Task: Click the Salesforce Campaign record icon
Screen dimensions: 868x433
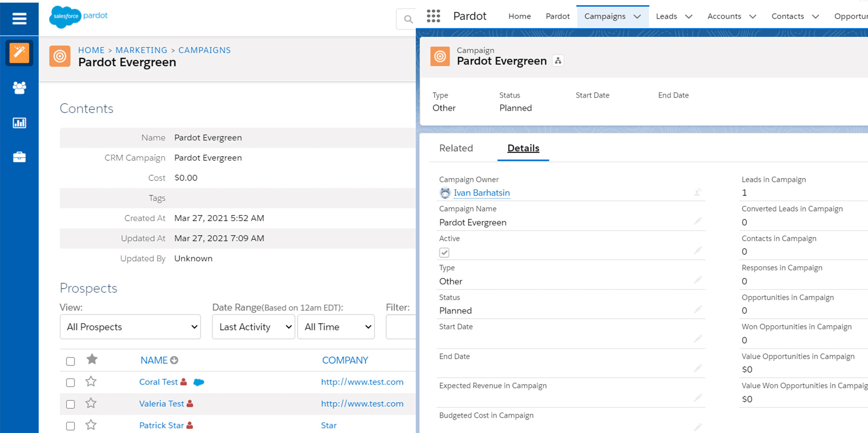Action: tap(440, 56)
